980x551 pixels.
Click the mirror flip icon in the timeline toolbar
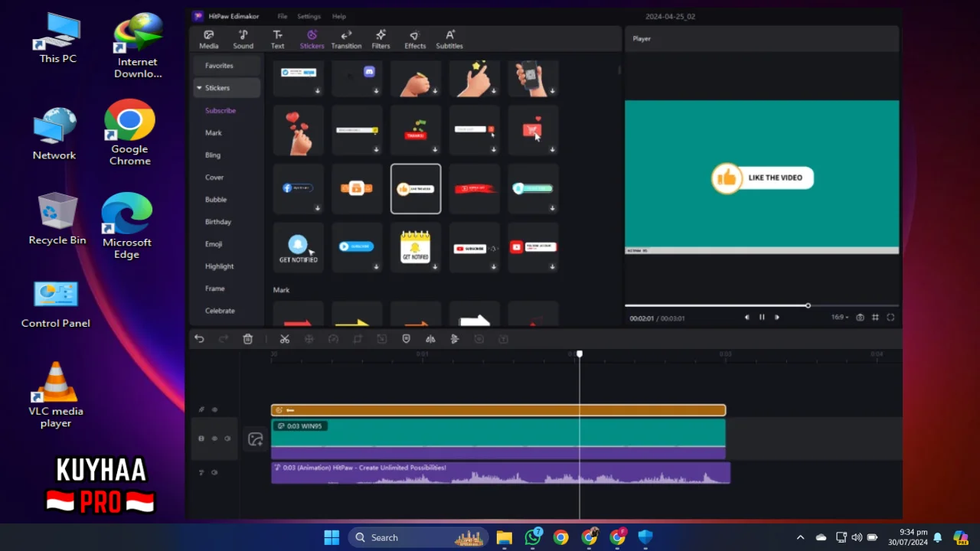pyautogui.click(x=430, y=339)
